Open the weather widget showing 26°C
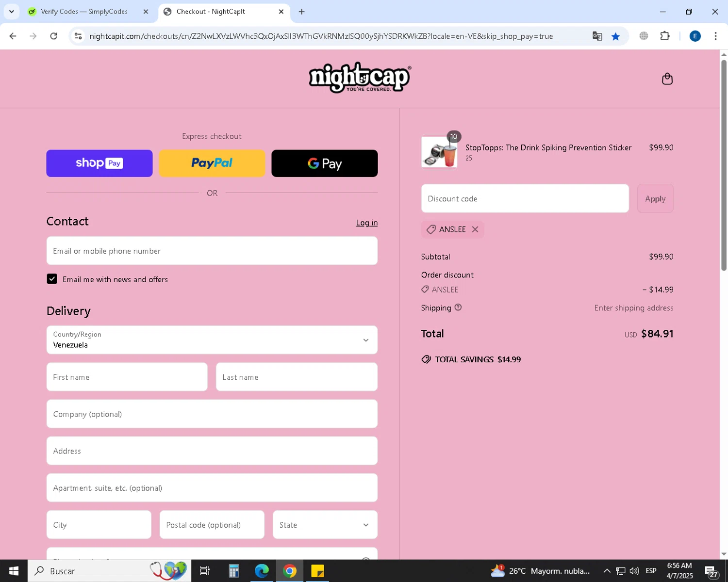 click(x=540, y=571)
